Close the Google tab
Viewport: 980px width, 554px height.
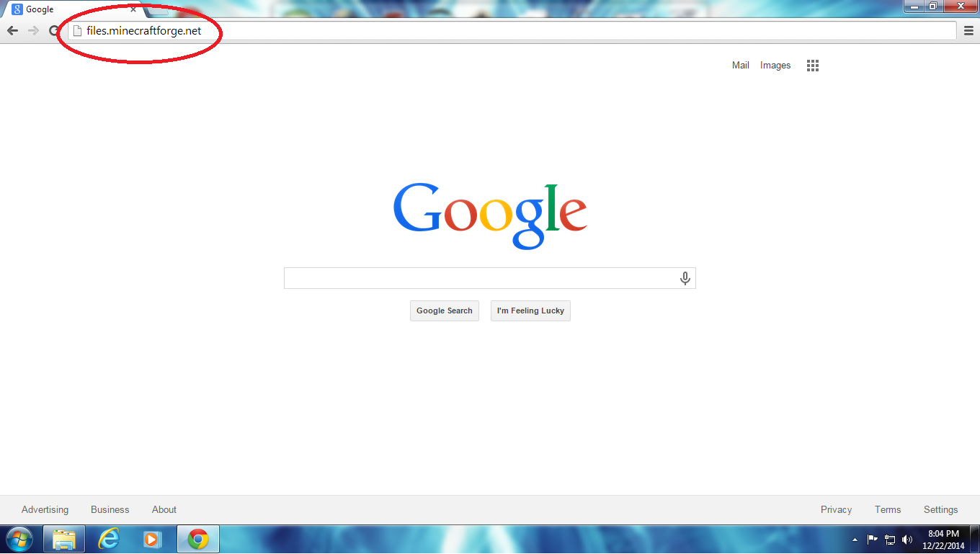[133, 9]
